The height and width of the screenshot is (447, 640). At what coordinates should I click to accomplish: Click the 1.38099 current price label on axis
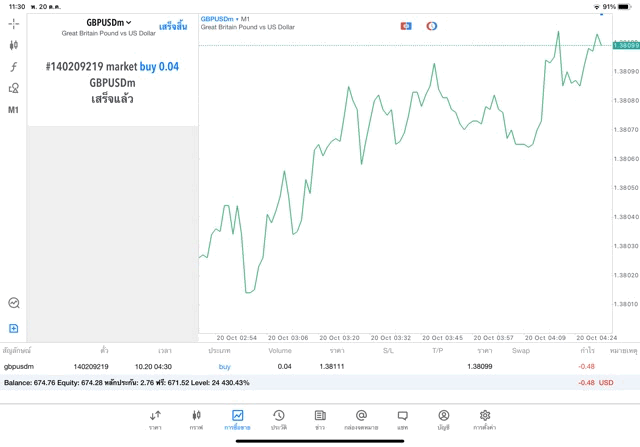click(x=626, y=45)
